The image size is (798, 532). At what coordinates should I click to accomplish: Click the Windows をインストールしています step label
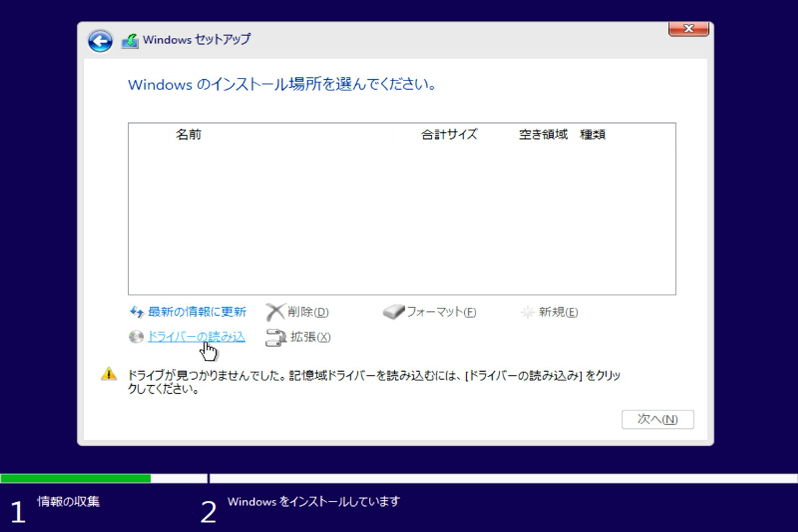tap(314, 501)
